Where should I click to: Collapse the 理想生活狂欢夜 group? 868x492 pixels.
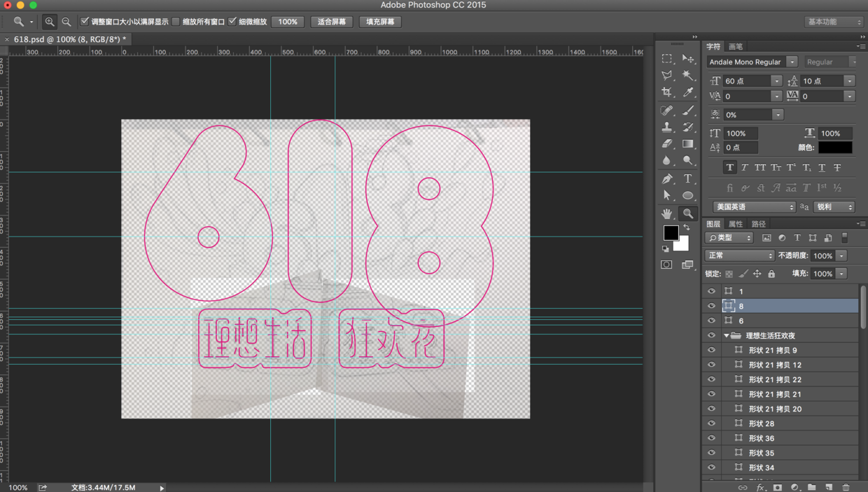click(727, 336)
